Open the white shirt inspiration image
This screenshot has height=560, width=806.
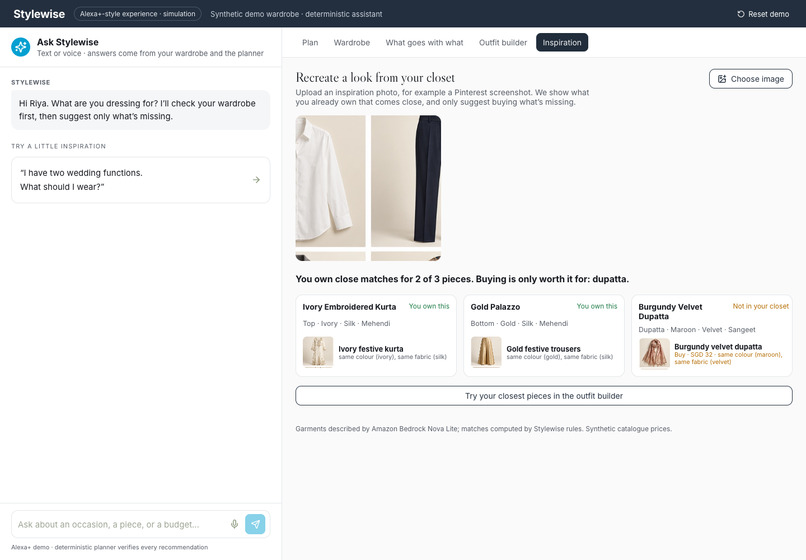tap(331, 181)
